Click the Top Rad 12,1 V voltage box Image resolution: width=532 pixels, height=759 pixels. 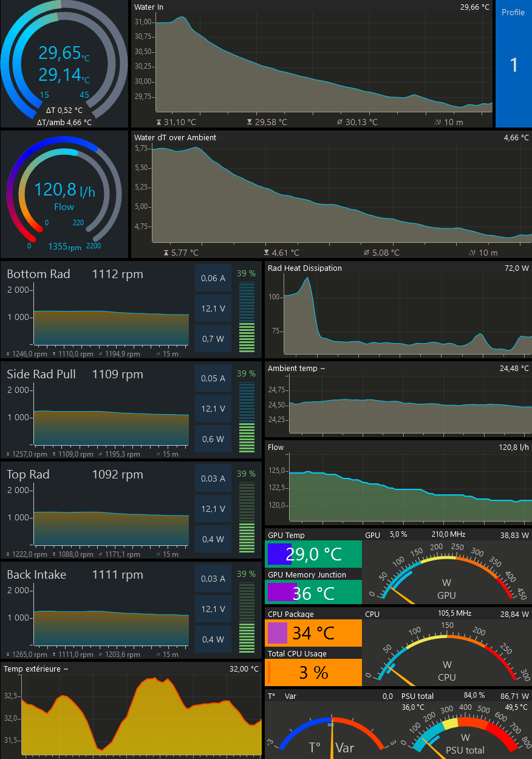pos(213,509)
